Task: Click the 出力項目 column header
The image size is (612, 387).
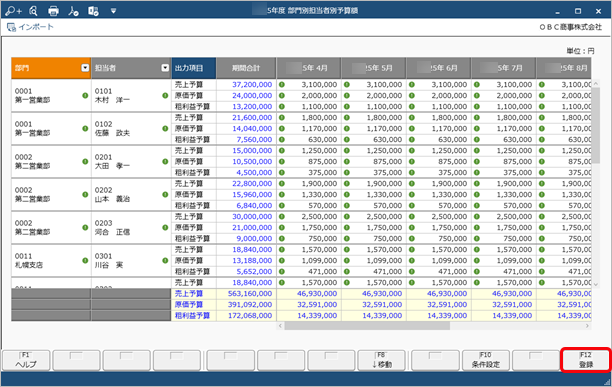Action: click(x=194, y=68)
